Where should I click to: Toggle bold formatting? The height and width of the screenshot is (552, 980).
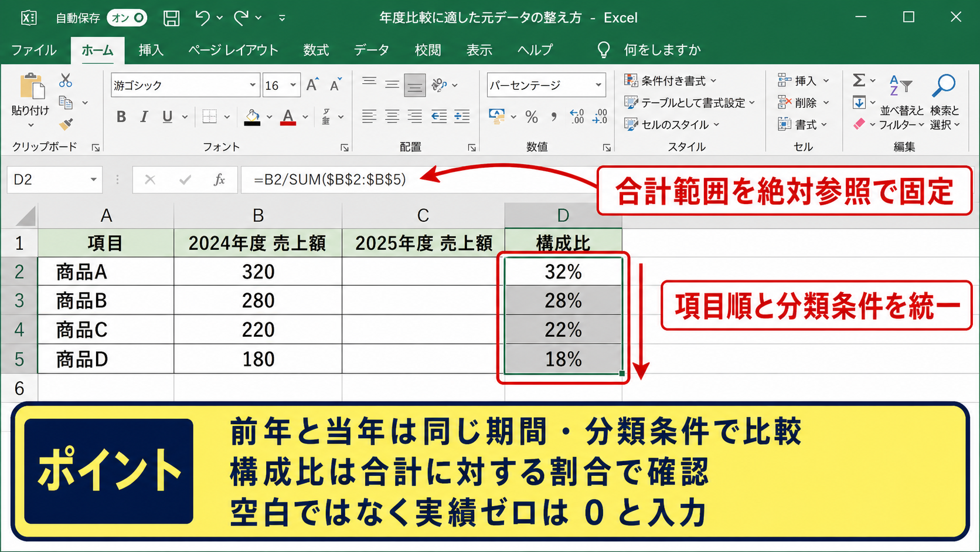click(121, 117)
